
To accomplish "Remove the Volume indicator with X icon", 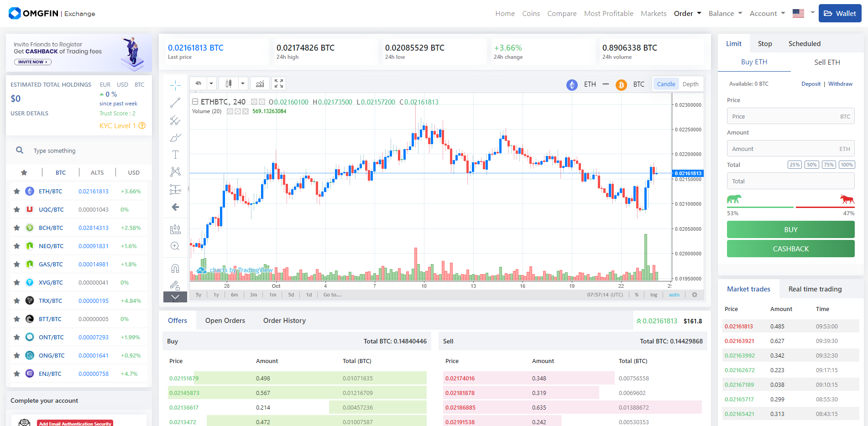I will (x=246, y=111).
